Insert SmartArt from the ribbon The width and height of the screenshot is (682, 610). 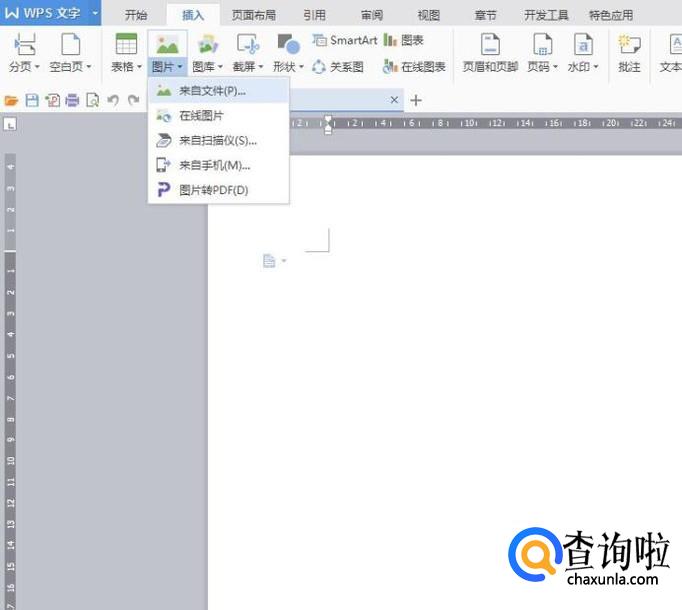pyautogui.click(x=345, y=40)
